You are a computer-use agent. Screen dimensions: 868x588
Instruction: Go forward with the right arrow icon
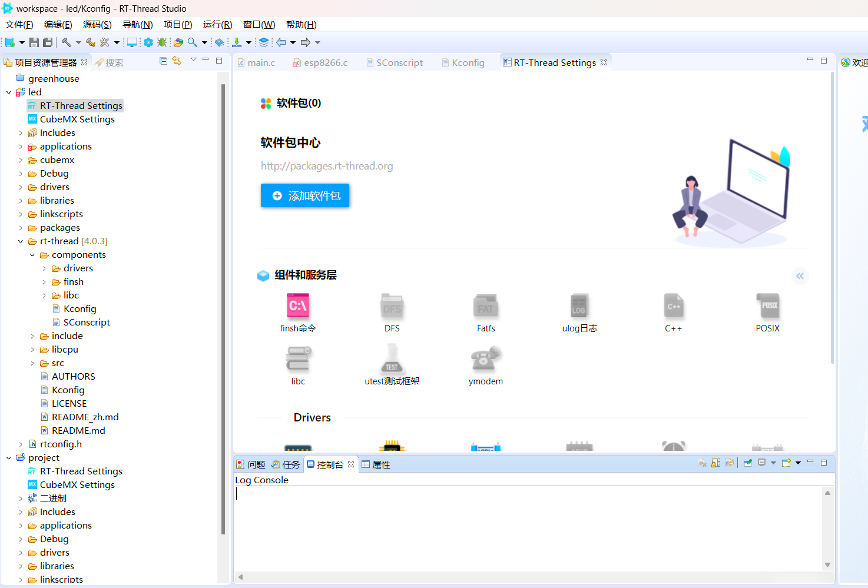pyautogui.click(x=306, y=42)
